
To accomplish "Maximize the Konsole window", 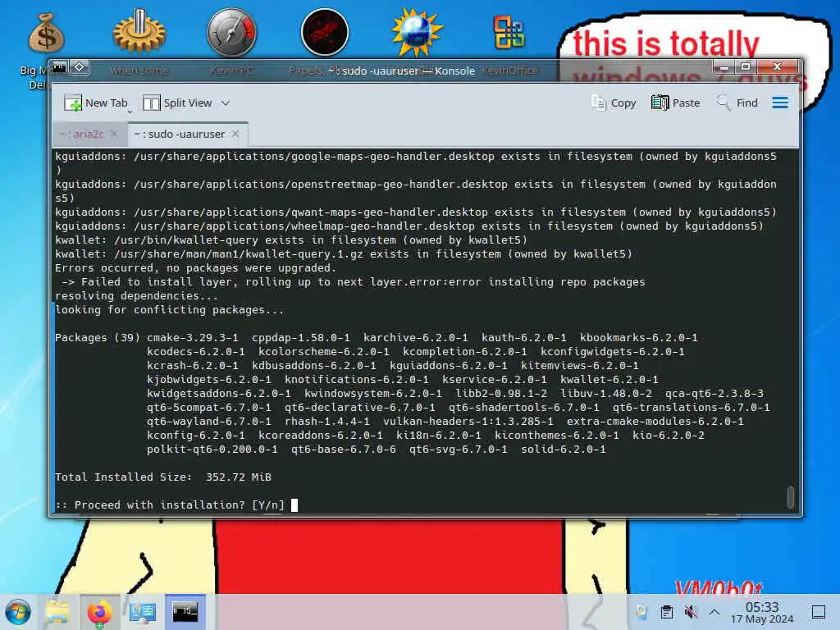I will point(745,67).
